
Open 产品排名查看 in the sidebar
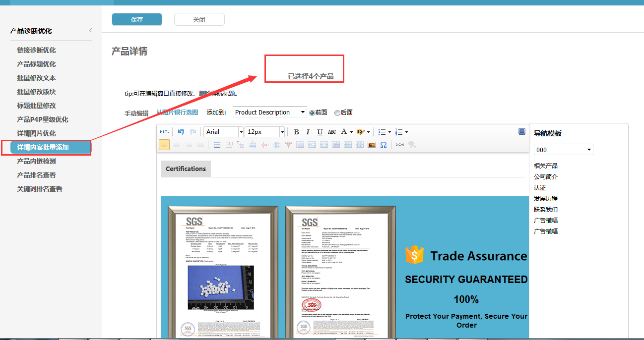tap(36, 175)
